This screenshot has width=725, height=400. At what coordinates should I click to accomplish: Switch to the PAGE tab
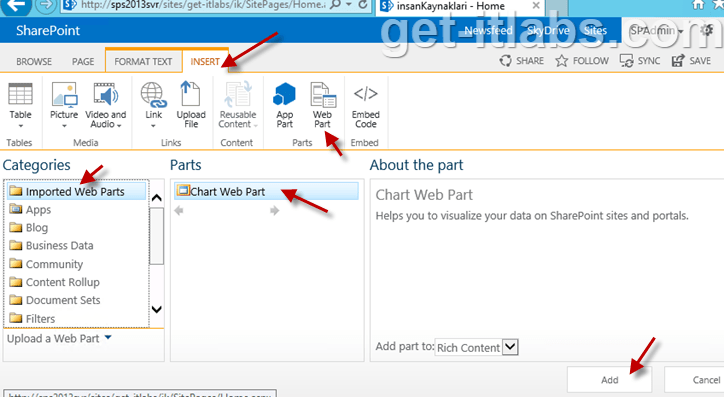click(83, 62)
